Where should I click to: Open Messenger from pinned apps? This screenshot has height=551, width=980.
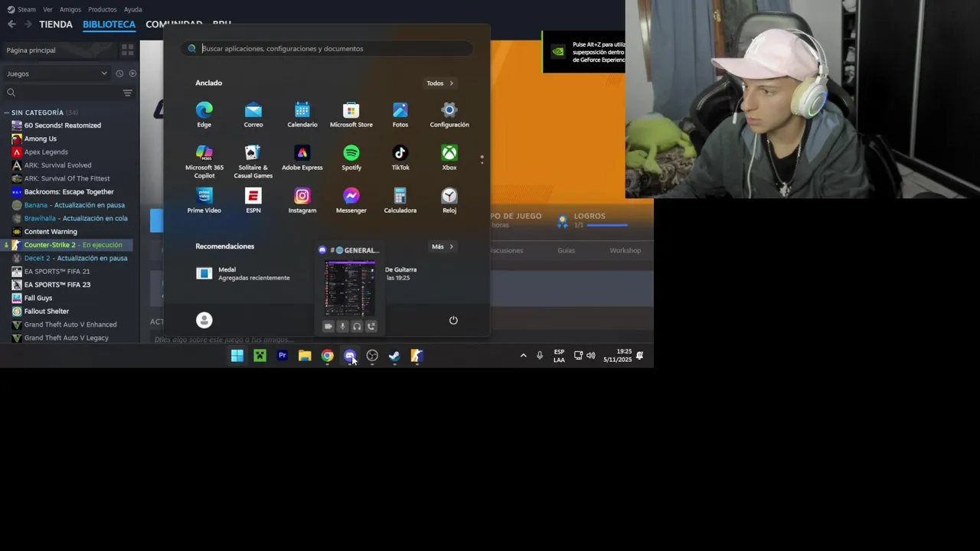(x=351, y=201)
